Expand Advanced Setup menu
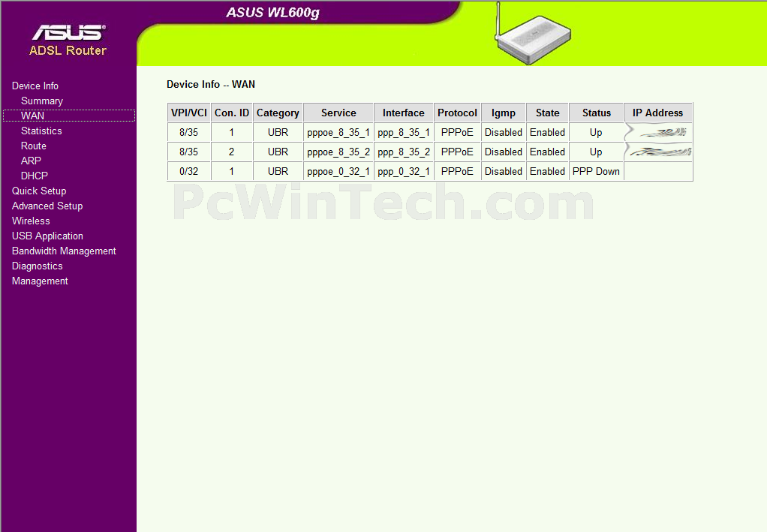This screenshot has width=767, height=532. tap(47, 206)
